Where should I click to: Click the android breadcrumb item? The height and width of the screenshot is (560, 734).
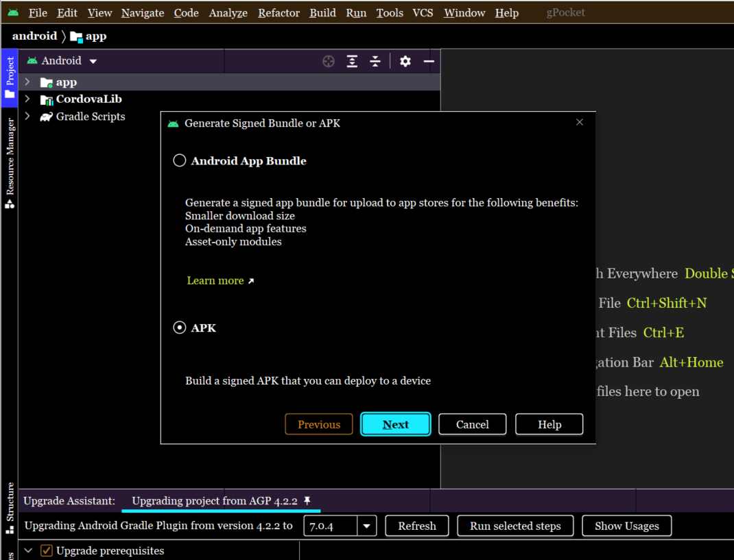click(x=34, y=36)
